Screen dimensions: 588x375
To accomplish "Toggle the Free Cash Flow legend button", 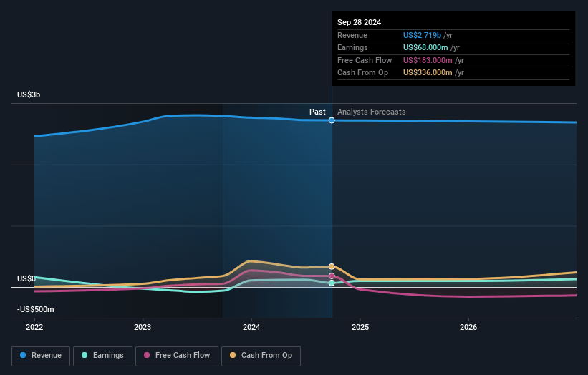I will pyautogui.click(x=177, y=356).
